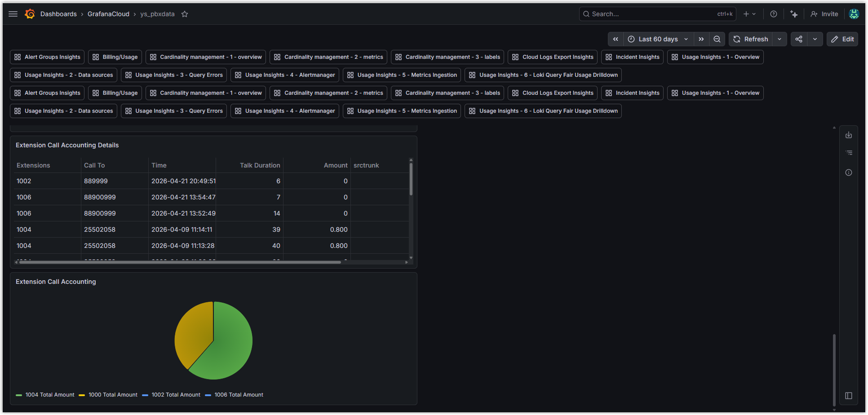Image resolution: width=868 pixels, height=415 pixels.
Task: Toggle the dock pane icon at sidebar bottom
Action: coord(849,396)
